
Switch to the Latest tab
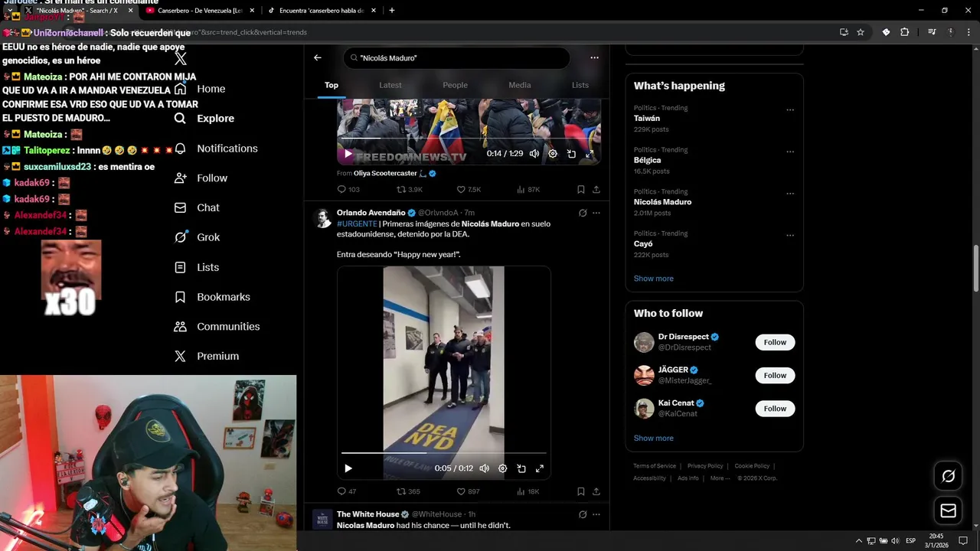pos(390,85)
